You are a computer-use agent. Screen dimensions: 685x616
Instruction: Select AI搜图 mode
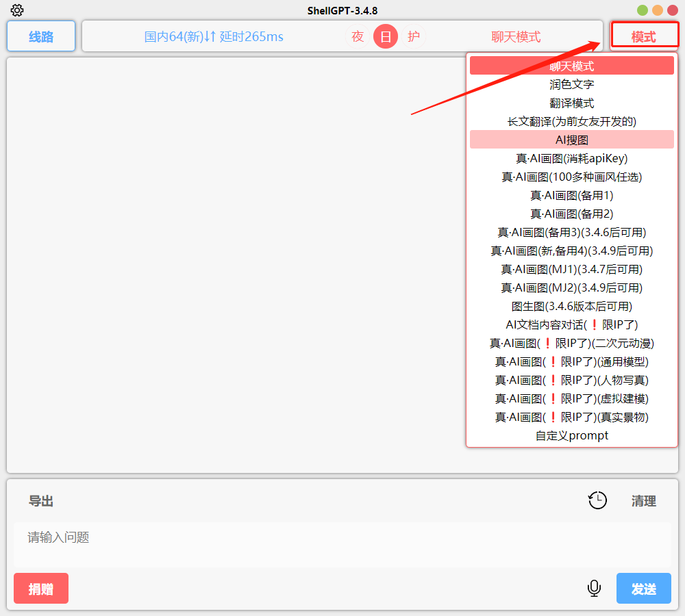click(x=572, y=140)
